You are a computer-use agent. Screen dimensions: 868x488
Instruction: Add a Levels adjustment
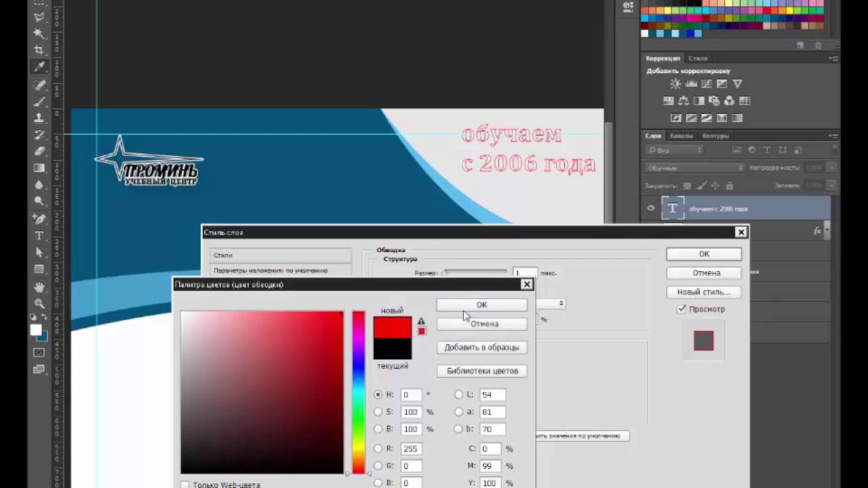(x=691, y=84)
